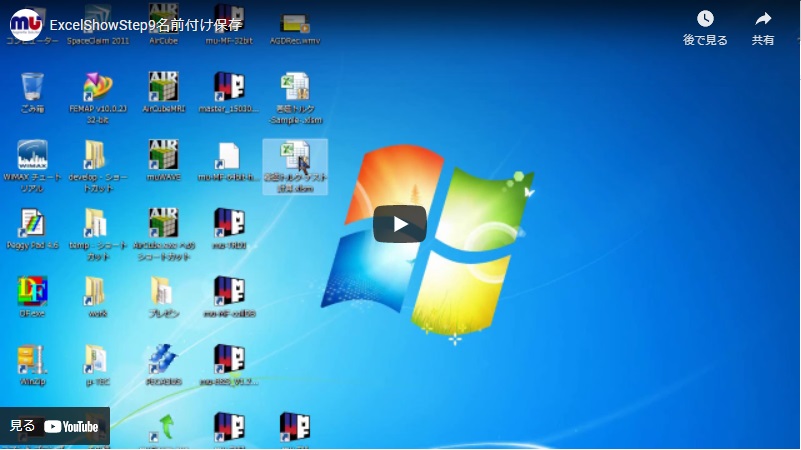The image size is (801, 450).
Task: Select the highlighted Excel xlsm file icon
Action: (x=295, y=167)
